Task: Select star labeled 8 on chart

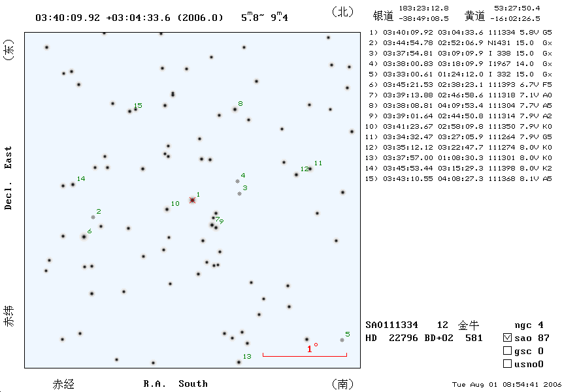Action: 235,109
